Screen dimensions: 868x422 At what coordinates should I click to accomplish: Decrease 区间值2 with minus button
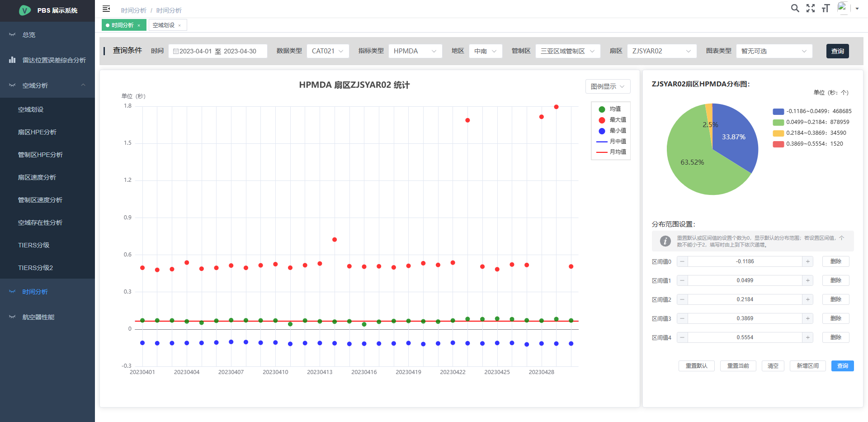(x=682, y=299)
